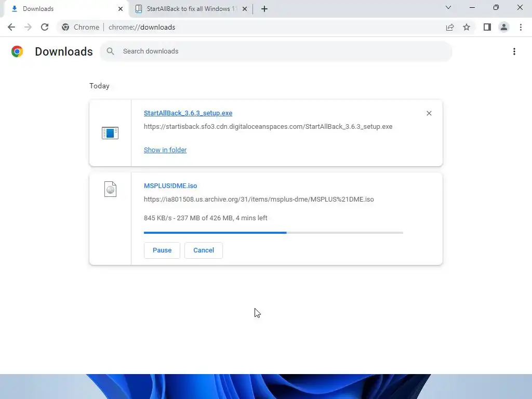Pause the MSPLUS!DME.iso download
This screenshot has height=399, width=532.
click(x=162, y=250)
